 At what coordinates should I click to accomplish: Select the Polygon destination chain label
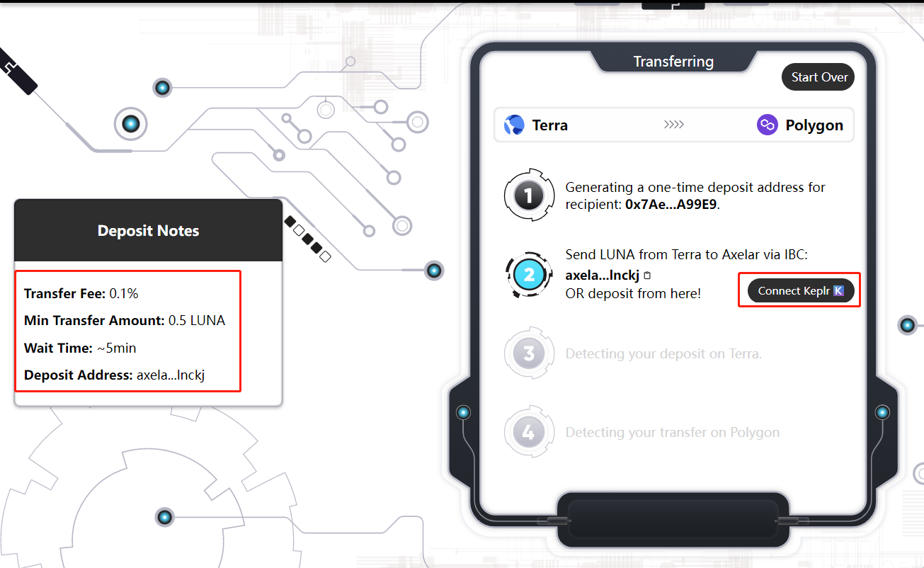[814, 125]
